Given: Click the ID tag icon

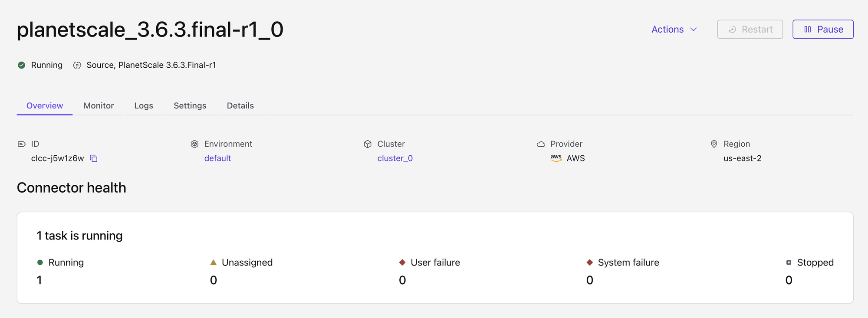Looking at the screenshot, I should (x=21, y=144).
